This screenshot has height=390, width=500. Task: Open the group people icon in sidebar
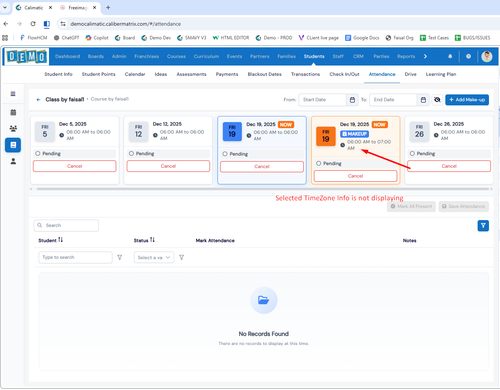[x=13, y=128]
